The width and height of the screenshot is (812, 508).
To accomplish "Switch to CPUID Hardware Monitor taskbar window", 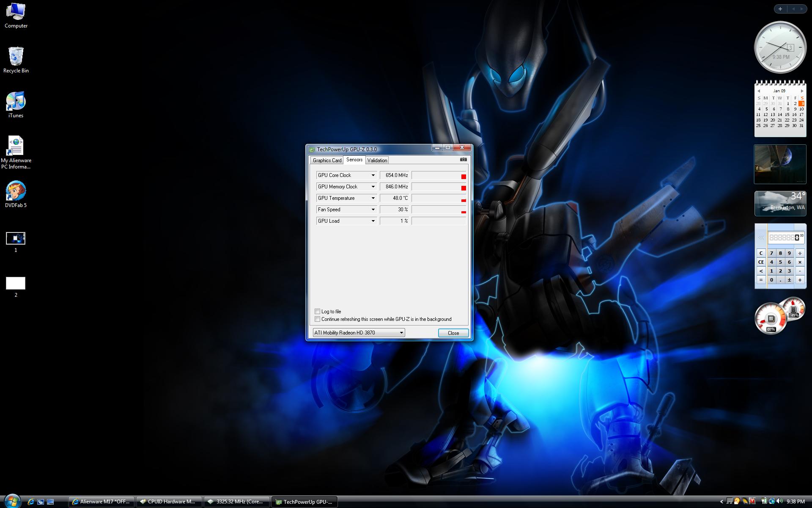I will (x=169, y=502).
